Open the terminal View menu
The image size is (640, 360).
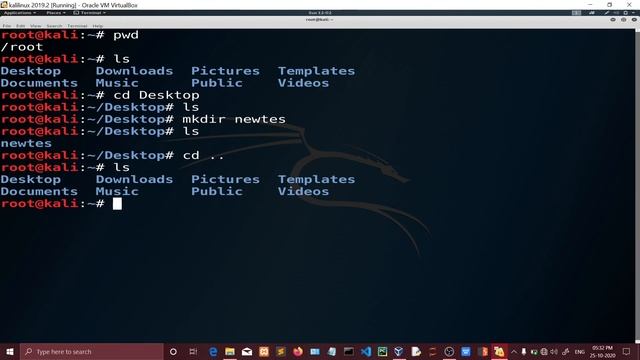click(x=36, y=26)
